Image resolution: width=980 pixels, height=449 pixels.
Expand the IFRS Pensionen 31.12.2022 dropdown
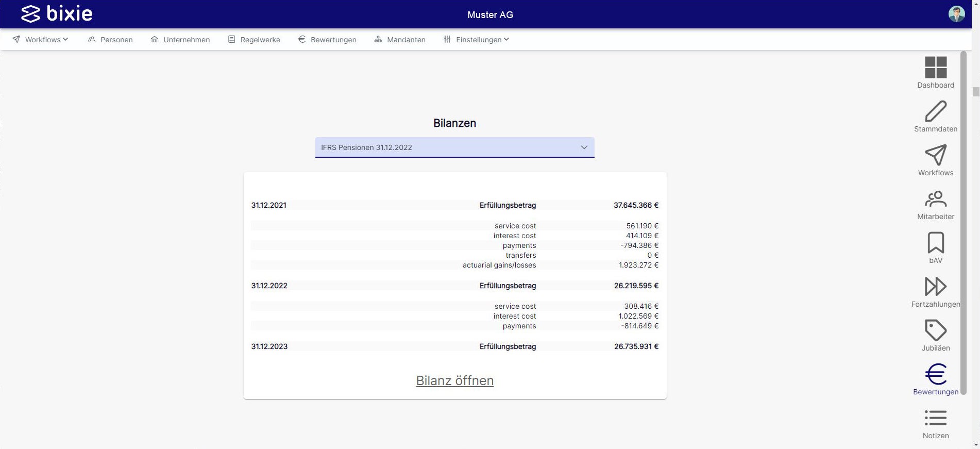click(x=454, y=147)
